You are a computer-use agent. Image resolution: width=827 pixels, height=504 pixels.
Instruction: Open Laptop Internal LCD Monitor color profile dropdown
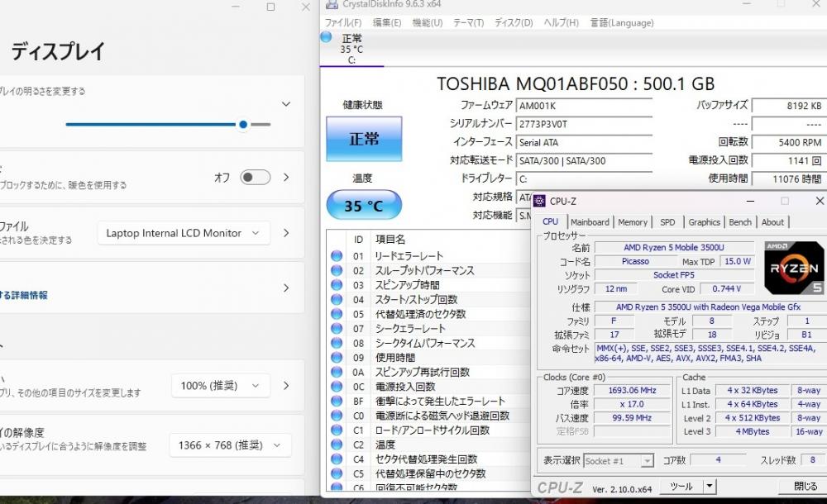click(x=184, y=233)
